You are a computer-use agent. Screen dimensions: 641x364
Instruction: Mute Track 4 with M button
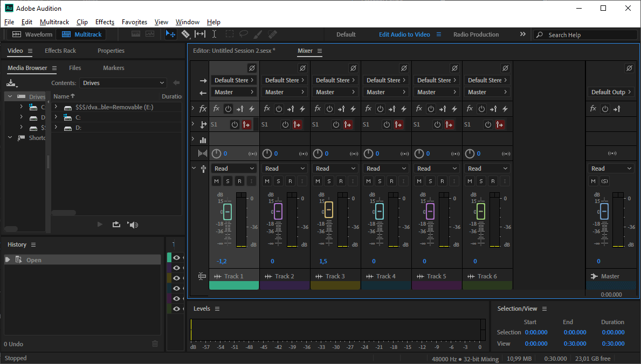click(368, 181)
